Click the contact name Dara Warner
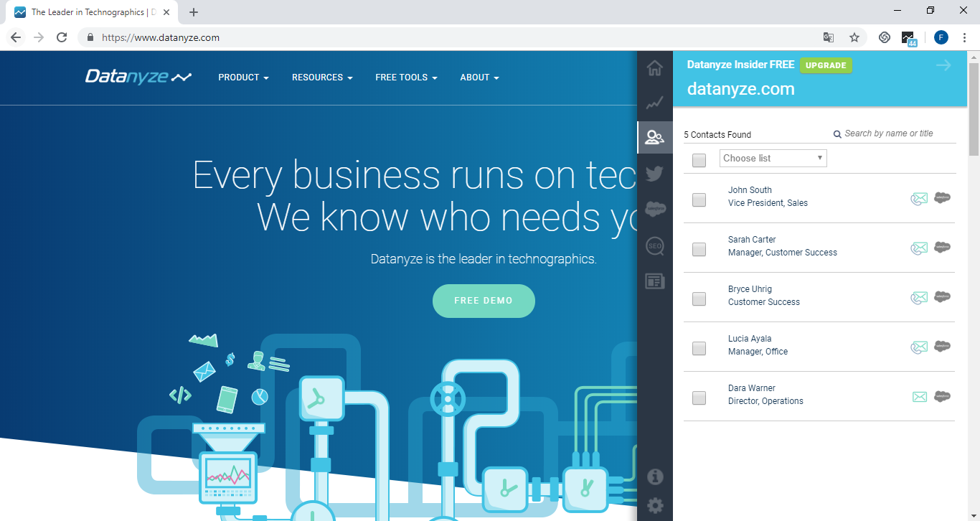This screenshot has width=980, height=521. pyautogui.click(x=752, y=388)
